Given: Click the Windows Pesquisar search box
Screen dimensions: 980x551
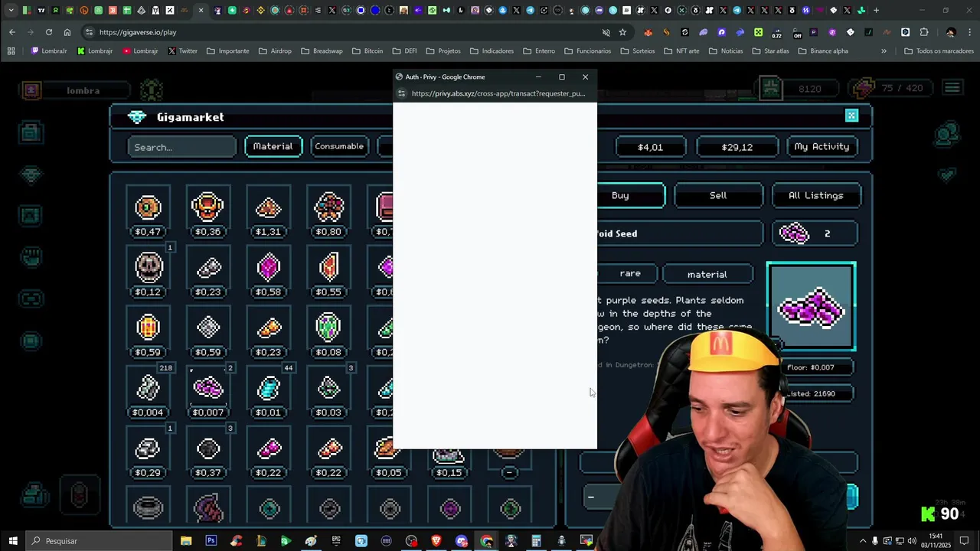Looking at the screenshot, I should [x=100, y=541].
